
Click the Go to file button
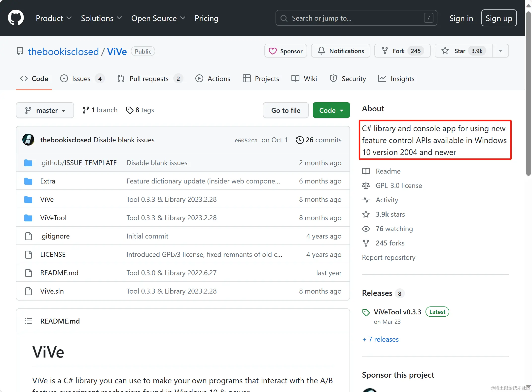click(x=286, y=110)
